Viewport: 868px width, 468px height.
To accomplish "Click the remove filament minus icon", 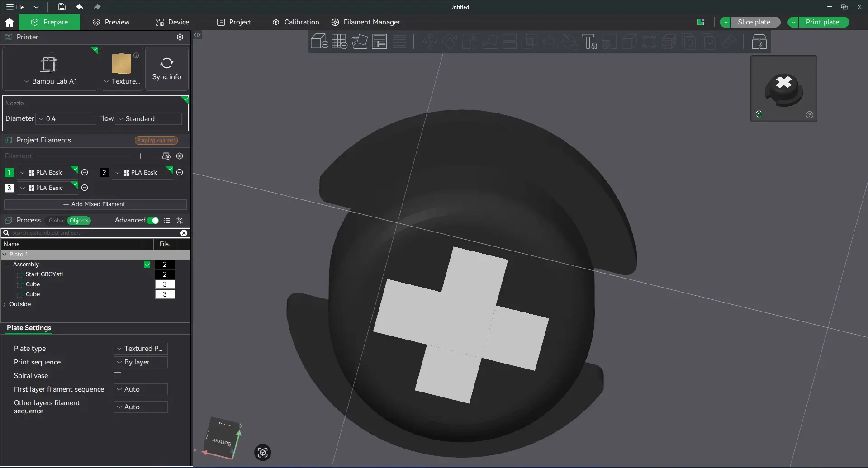I will [x=153, y=156].
